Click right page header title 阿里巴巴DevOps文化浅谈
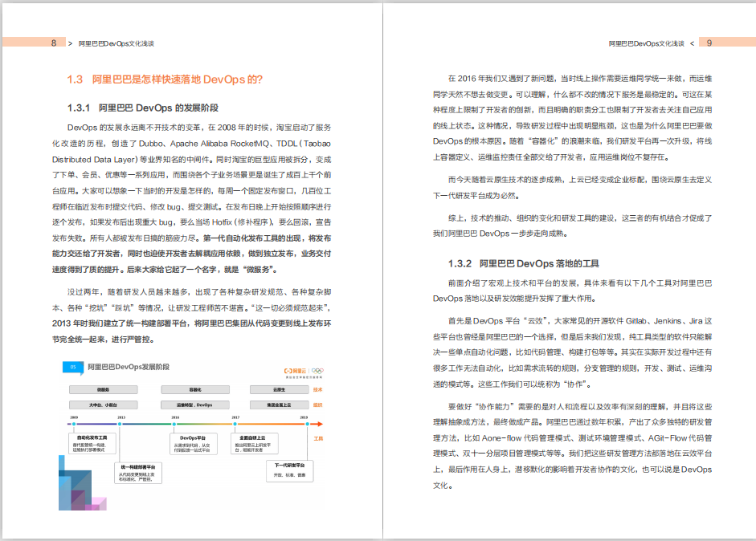 coord(646,43)
